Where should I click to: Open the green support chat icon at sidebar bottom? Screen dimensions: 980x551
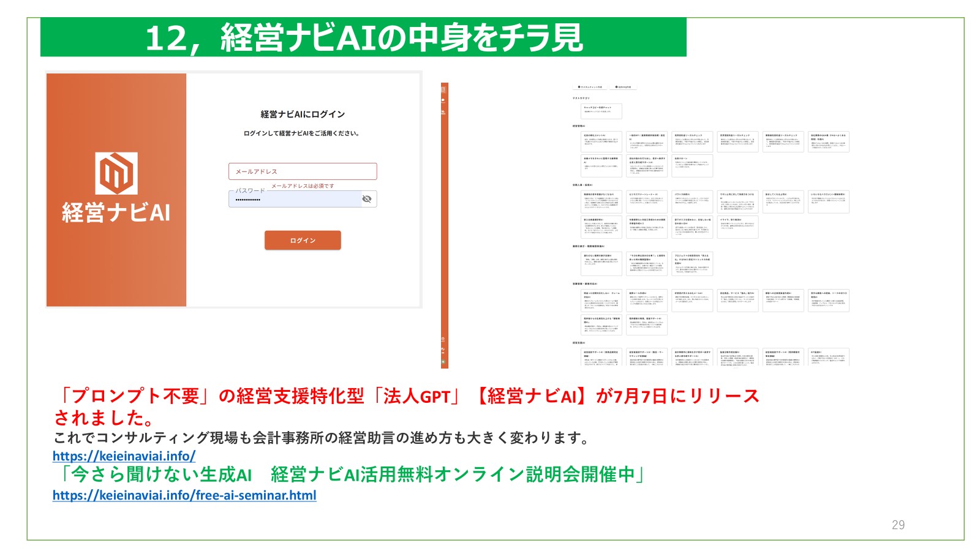click(443, 361)
